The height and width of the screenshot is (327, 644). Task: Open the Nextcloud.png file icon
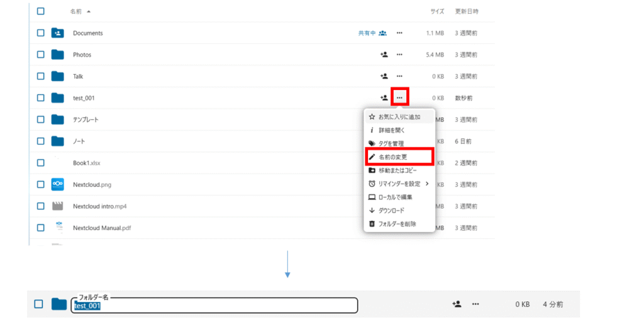point(58,184)
